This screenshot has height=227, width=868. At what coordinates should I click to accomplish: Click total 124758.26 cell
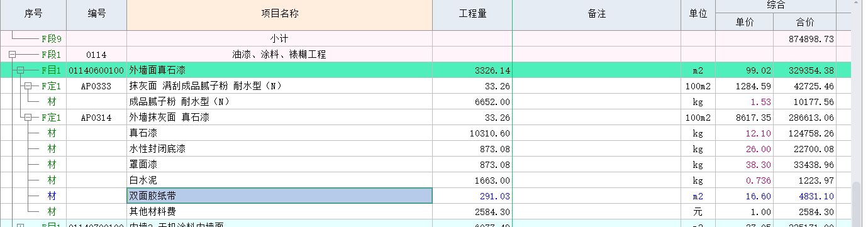(805, 133)
